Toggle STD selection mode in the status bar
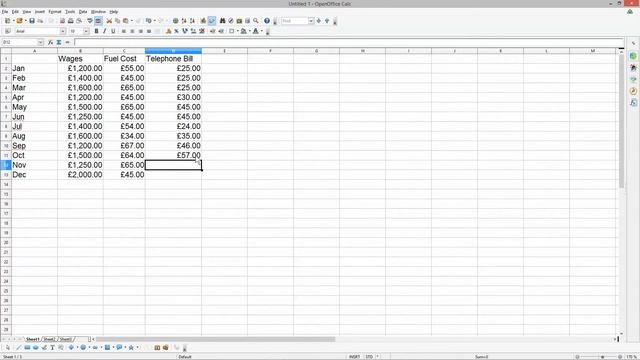 click(369, 357)
